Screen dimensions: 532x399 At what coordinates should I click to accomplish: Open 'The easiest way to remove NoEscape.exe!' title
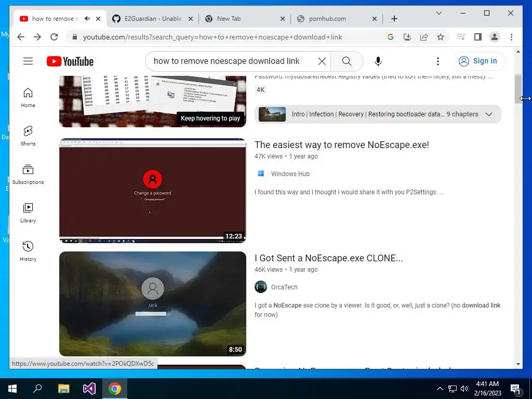coord(342,145)
